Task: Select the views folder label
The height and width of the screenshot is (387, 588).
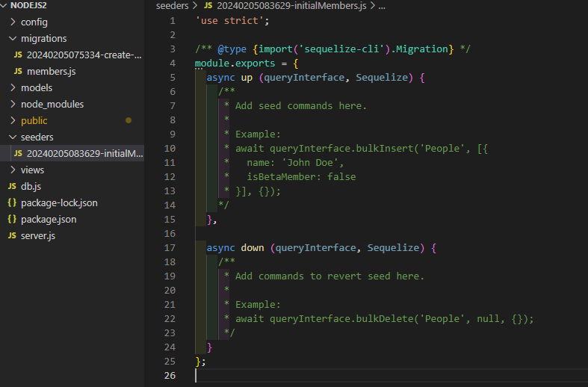Action: [32, 170]
